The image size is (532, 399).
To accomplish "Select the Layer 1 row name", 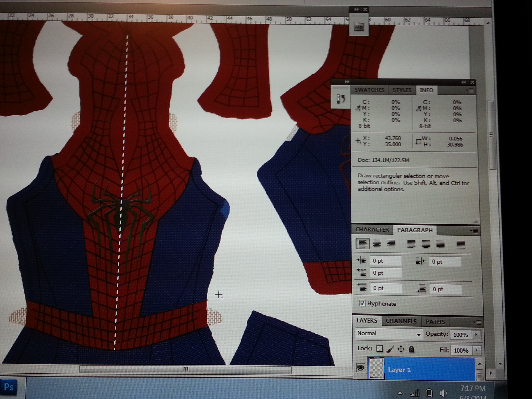I will point(399,370).
